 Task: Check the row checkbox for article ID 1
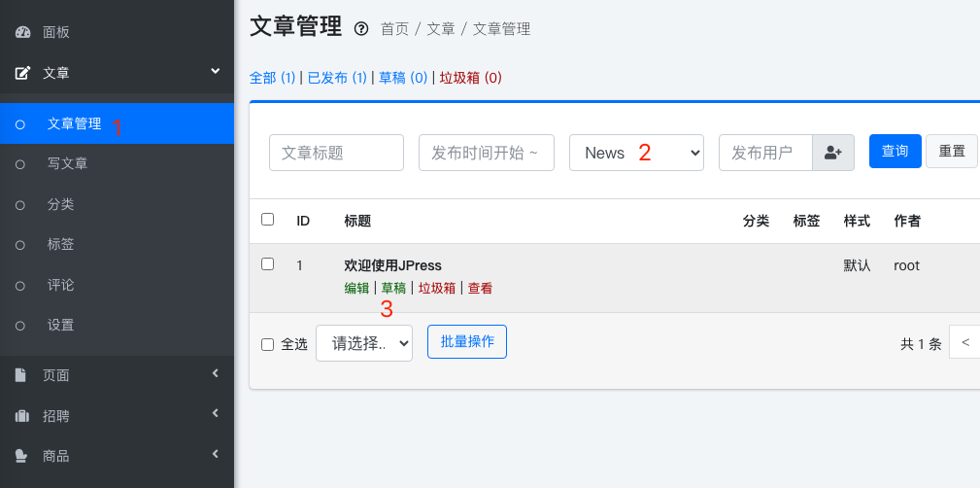click(268, 263)
